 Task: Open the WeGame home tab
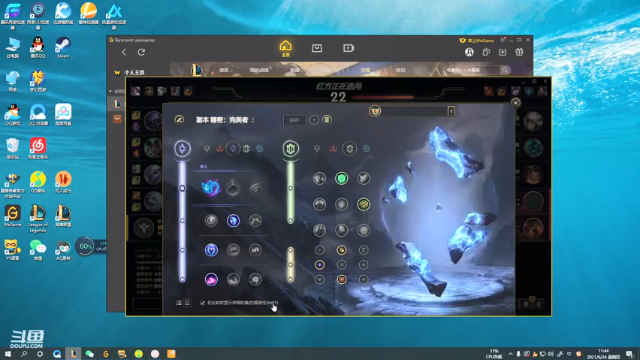[285, 48]
